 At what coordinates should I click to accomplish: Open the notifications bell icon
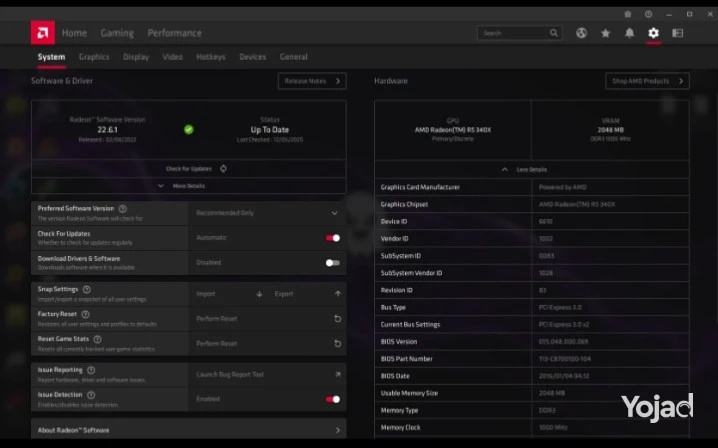(x=630, y=33)
